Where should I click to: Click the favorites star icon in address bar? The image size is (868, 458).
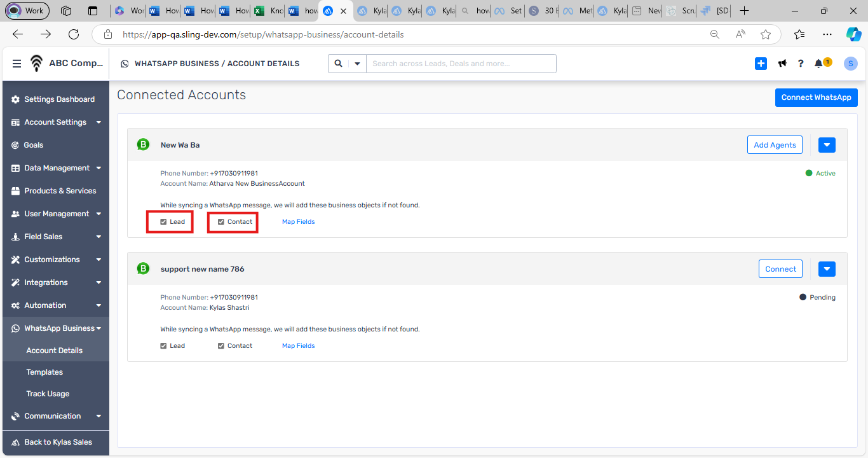(766, 34)
